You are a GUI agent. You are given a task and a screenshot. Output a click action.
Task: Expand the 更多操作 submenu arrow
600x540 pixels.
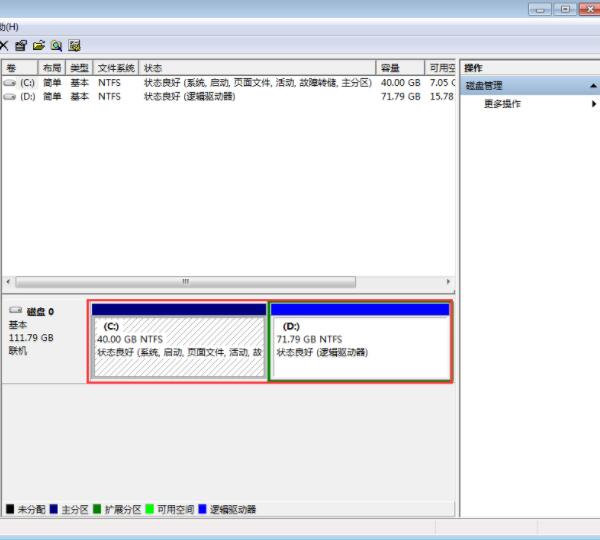click(593, 104)
